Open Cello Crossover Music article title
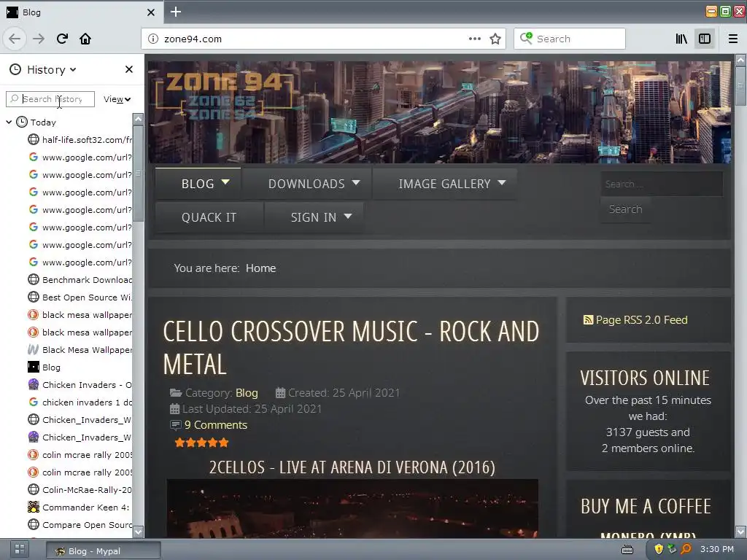 351,348
